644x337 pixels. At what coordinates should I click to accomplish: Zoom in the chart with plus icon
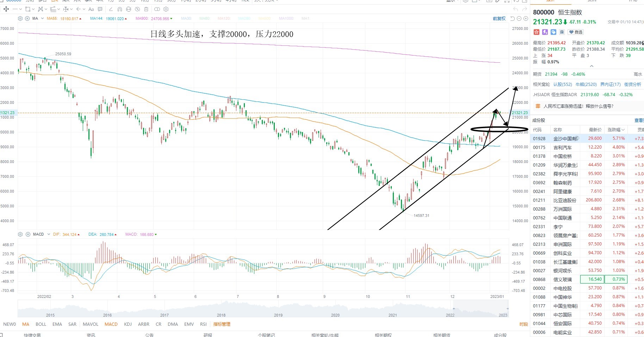coord(526,19)
